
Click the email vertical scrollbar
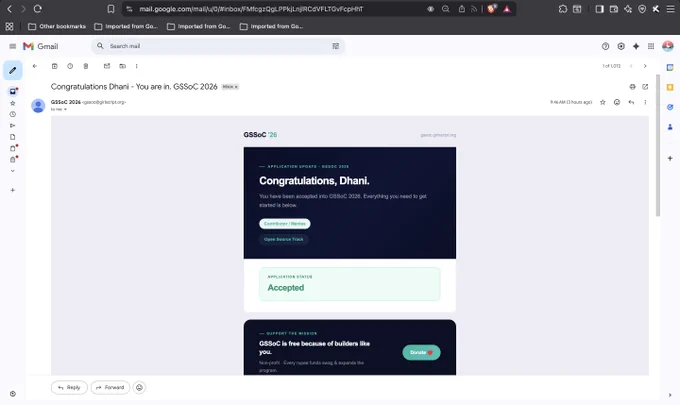pyautogui.click(x=657, y=145)
